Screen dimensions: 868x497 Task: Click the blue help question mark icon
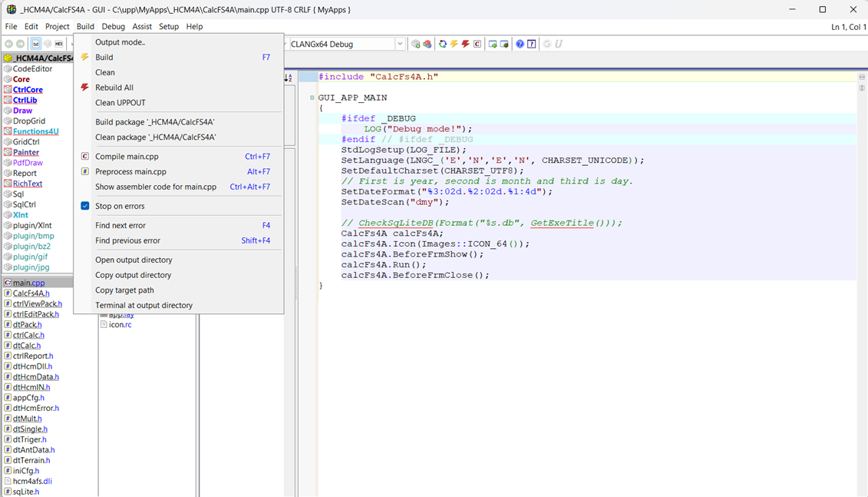pos(520,44)
